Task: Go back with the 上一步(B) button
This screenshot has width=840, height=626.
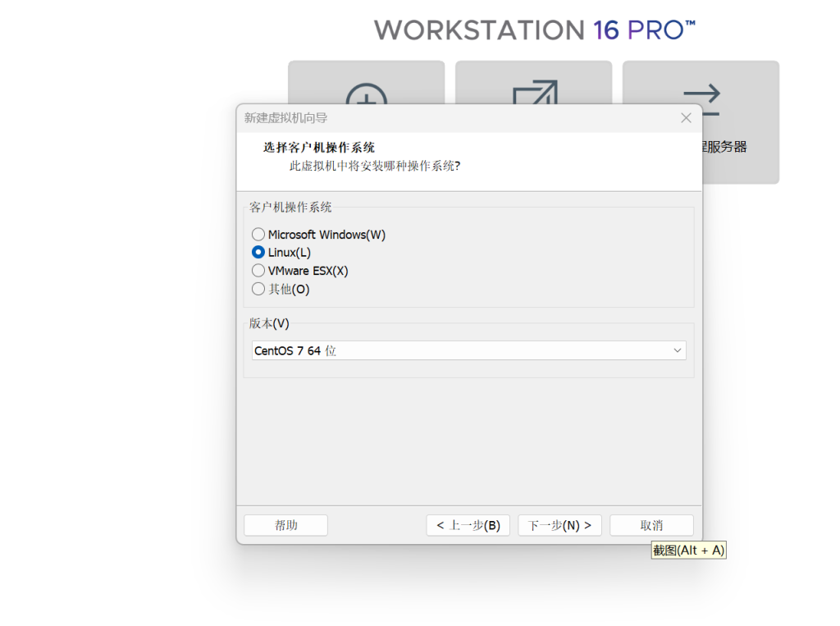Action: [x=468, y=525]
